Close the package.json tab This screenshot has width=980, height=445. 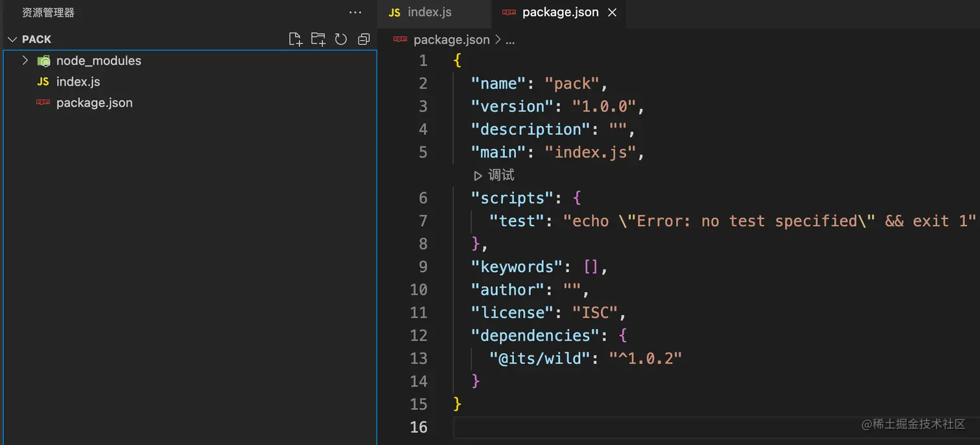612,12
